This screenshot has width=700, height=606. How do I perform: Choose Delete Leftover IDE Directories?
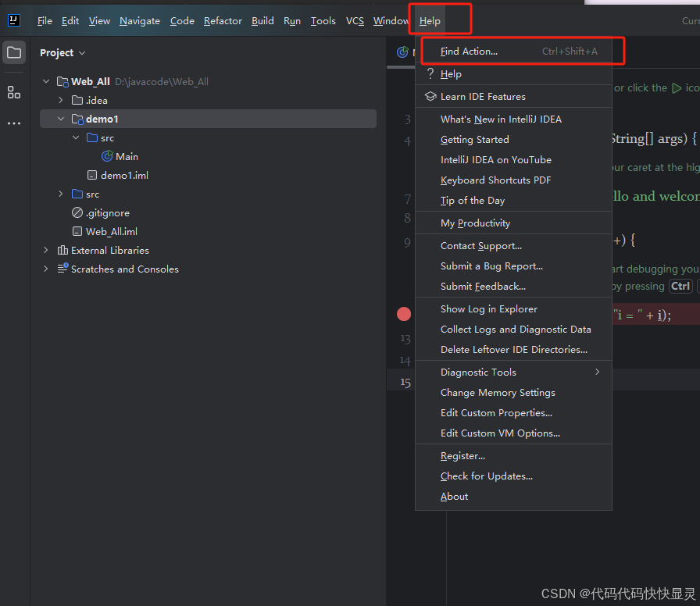(513, 349)
